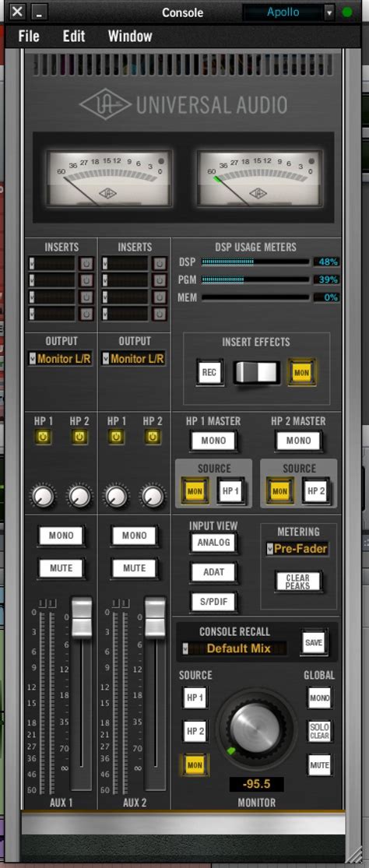This screenshot has height=868, width=369.
Task: Toggle AUX 1 HP 2 send power
Action: 79,438
